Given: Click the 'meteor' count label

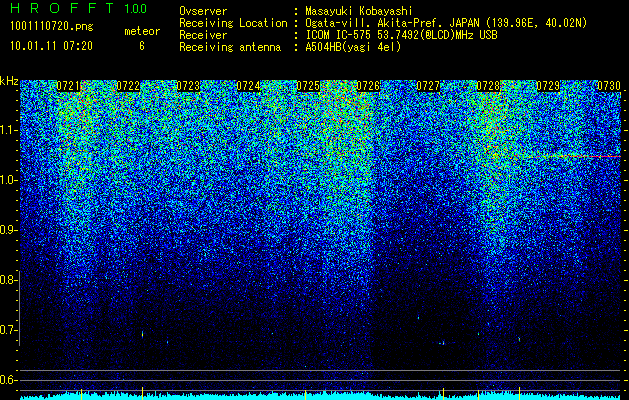Looking at the screenshot, I should (x=142, y=31).
